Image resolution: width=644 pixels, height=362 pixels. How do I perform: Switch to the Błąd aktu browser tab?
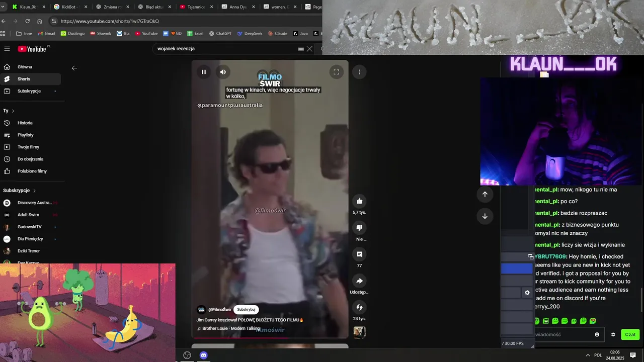154,7
